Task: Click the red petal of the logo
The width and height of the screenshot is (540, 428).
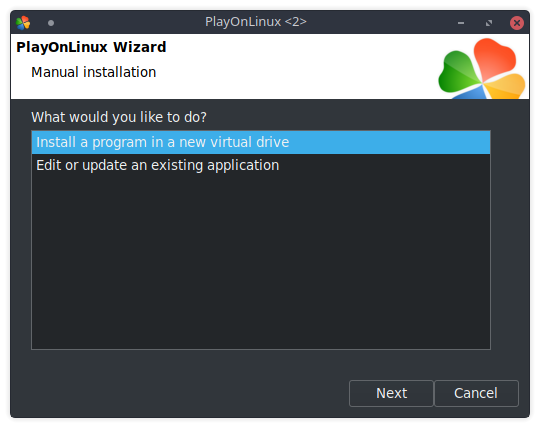Action: (494, 56)
